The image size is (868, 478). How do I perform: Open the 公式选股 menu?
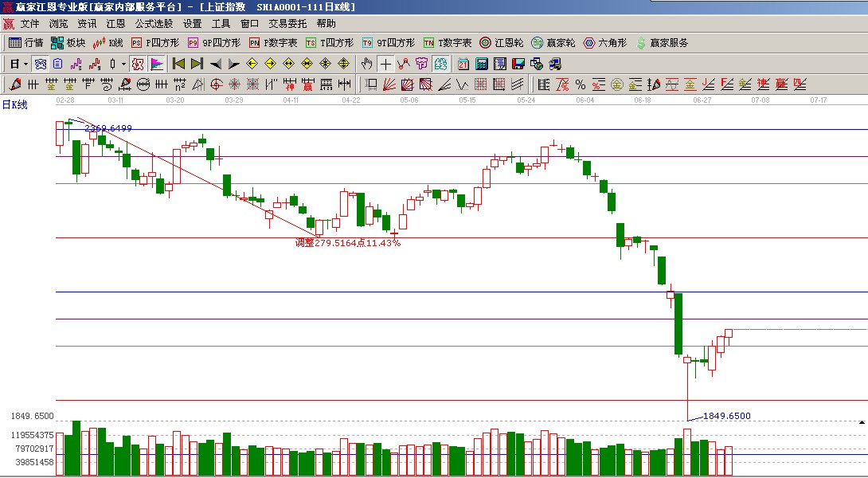pyautogui.click(x=154, y=24)
